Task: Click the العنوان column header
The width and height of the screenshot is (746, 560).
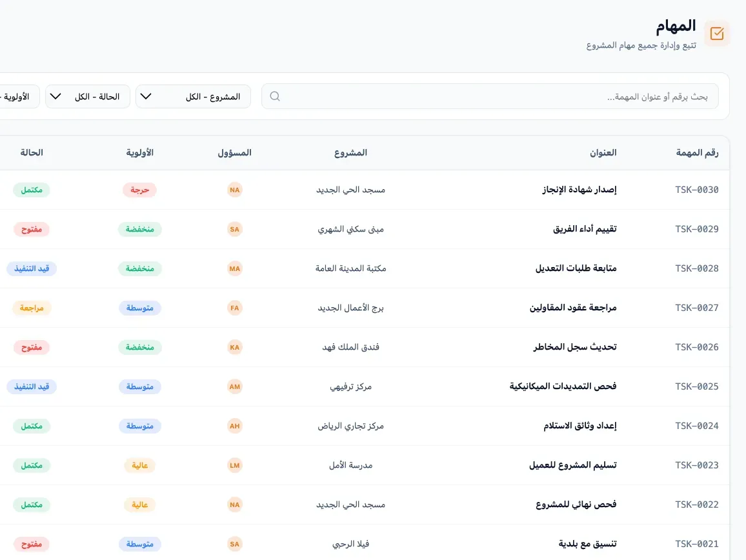Action: 603,153
